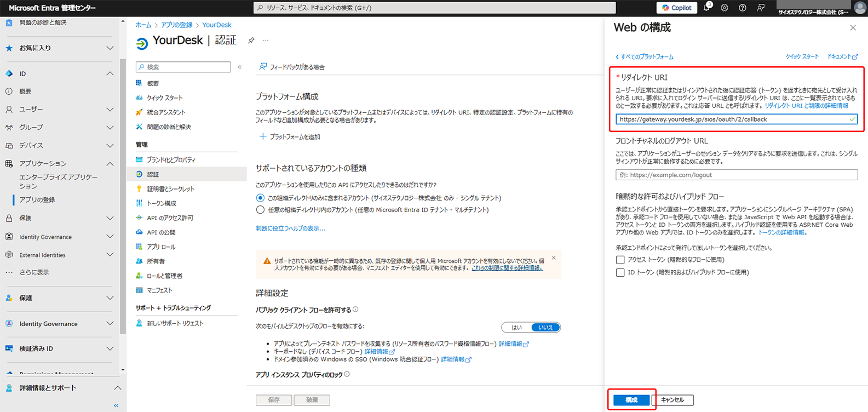868x412 pixels.
Task: Expand the 検証済み ID section
Action: 110,348
